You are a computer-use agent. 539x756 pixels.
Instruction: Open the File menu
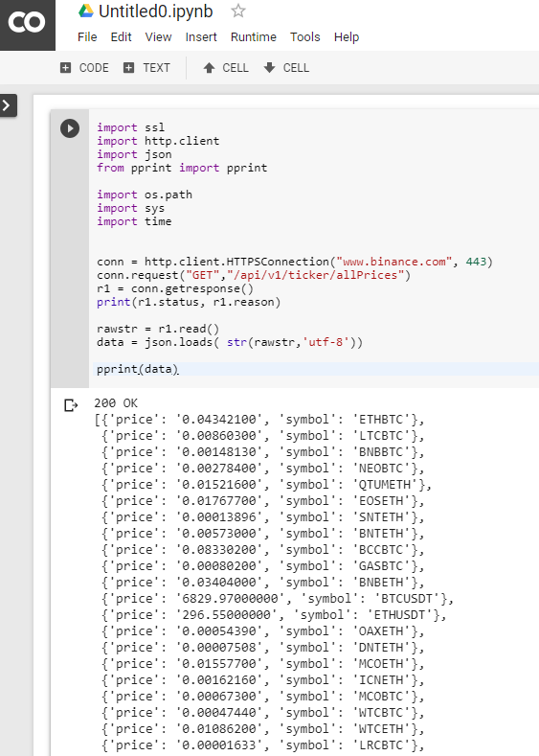tap(87, 37)
